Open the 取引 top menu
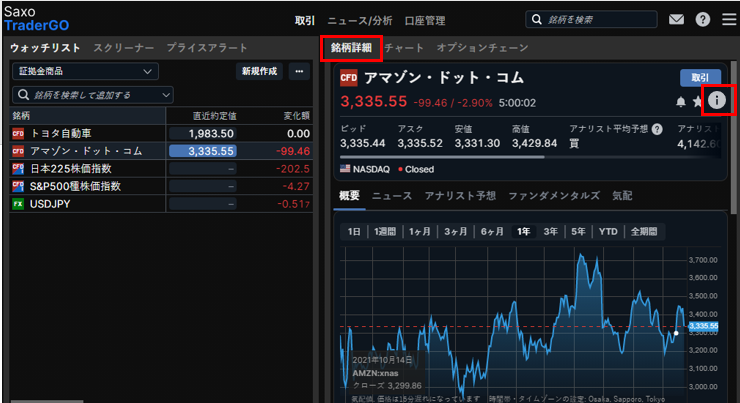740x403 pixels. 304,21
